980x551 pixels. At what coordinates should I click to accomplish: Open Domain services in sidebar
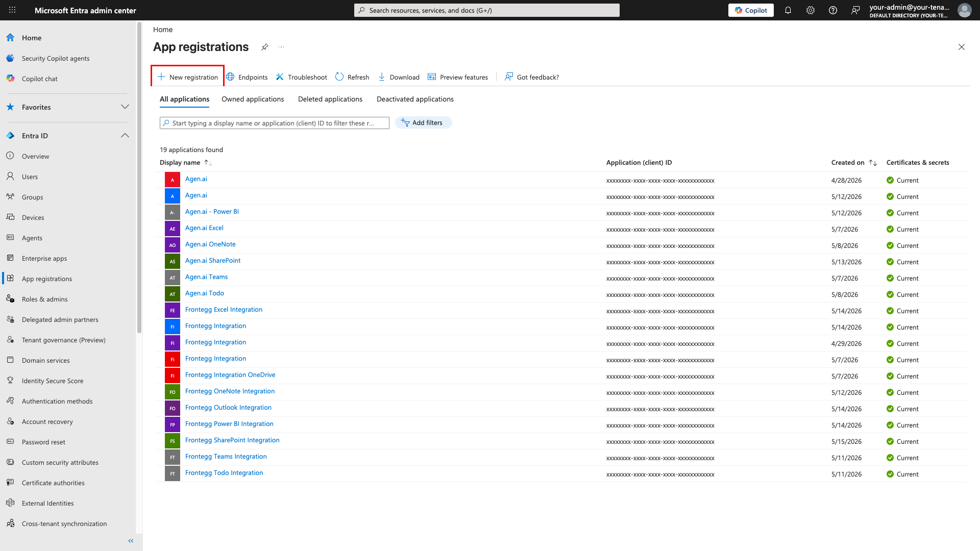click(x=46, y=360)
